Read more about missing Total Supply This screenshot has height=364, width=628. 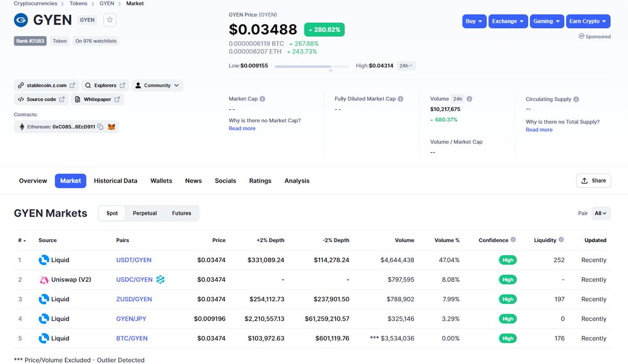pos(539,130)
